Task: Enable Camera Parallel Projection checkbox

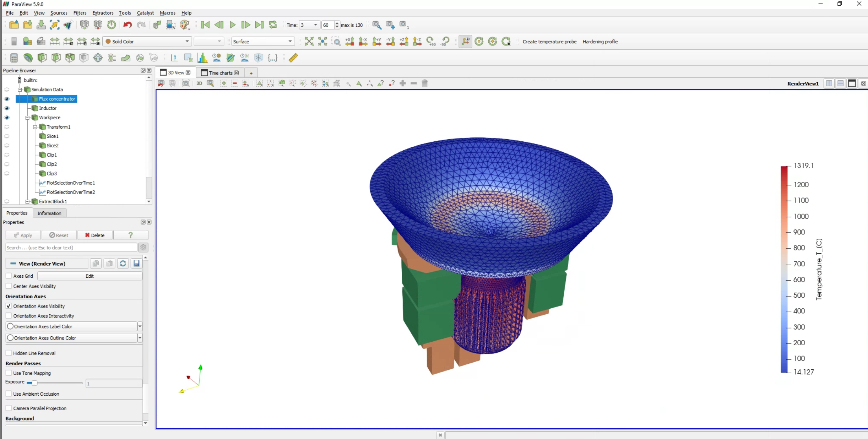Action: 9,408
